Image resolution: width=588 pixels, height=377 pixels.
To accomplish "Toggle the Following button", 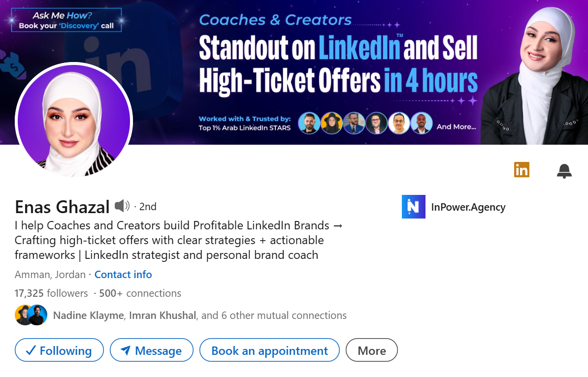I will (59, 350).
